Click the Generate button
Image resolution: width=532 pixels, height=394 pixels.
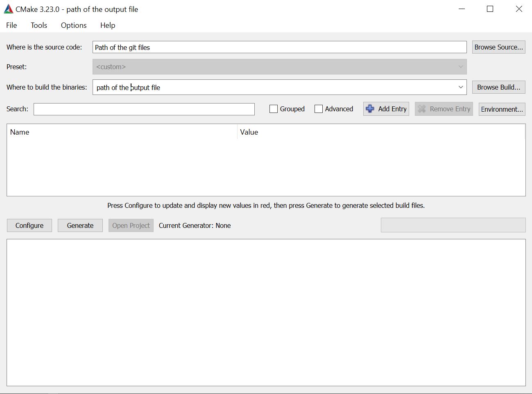coord(80,225)
